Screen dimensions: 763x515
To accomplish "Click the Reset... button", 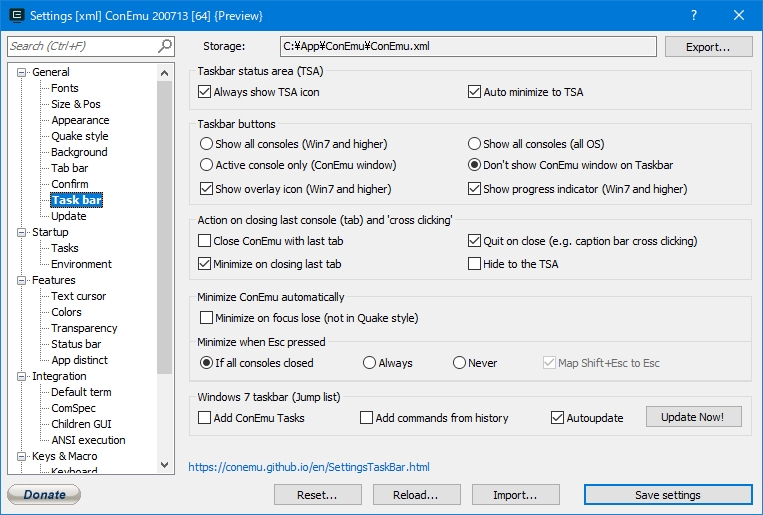I will 317,495.
